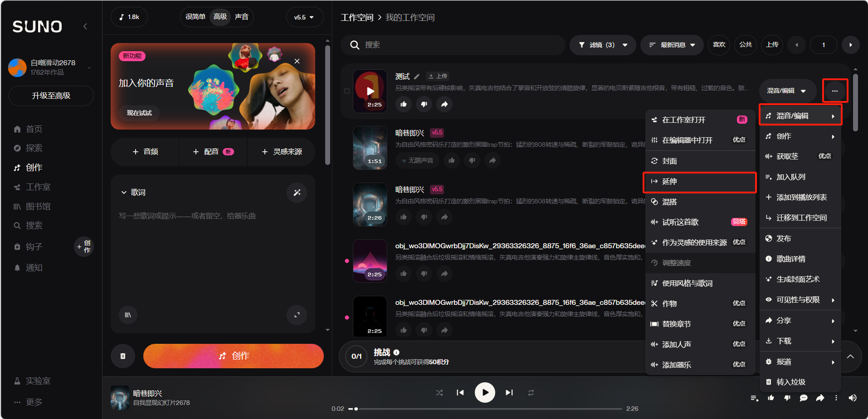The height and width of the screenshot is (419, 868).
Task: Skip to next track in player
Action: click(x=509, y=393)
